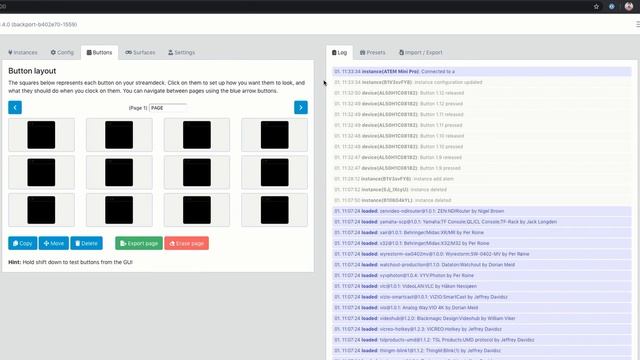Select the fourth button in the middle row
Viewport: 640px width, 360px height.
[275, 172]
